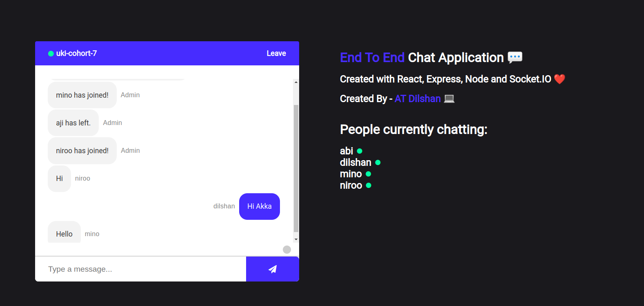Click the chat scrollbar down arrow
This screenshot has width=644, height=306.
[x=296, y=239]
